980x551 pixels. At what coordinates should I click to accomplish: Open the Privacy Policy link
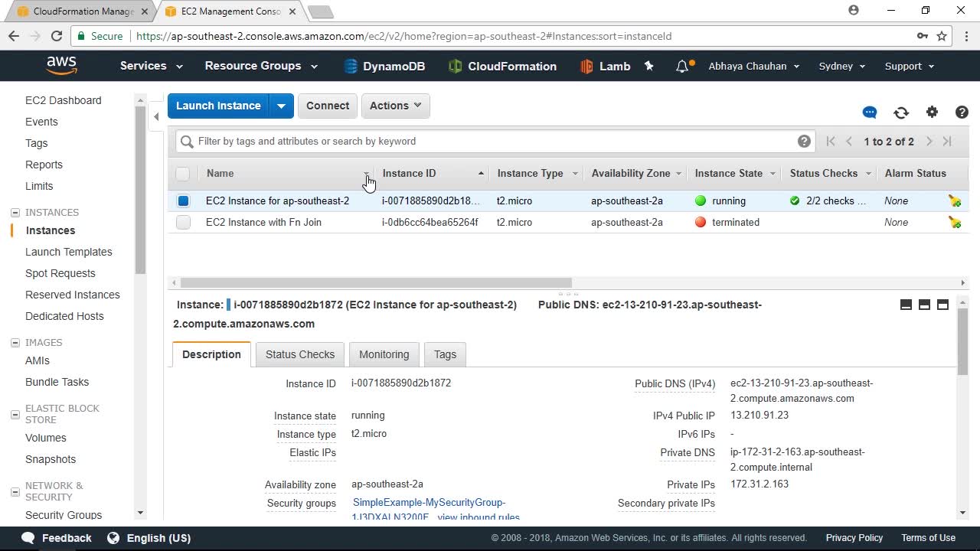click(x=854, y=538)
